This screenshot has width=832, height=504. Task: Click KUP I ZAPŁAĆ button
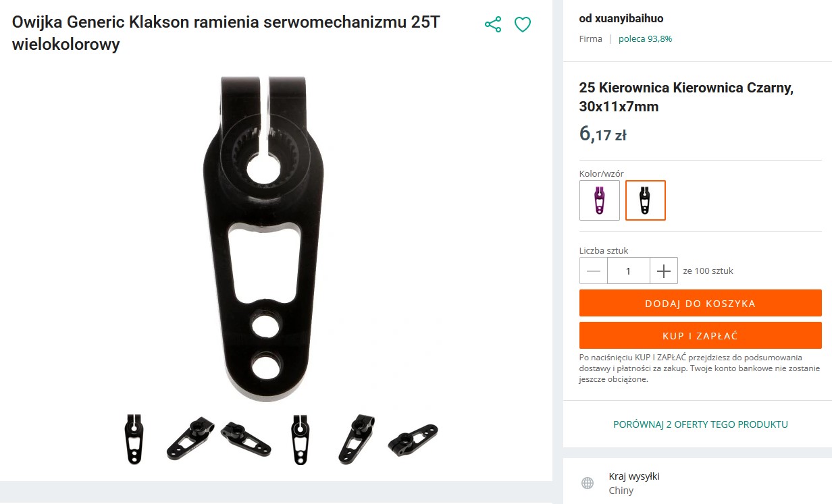point(700,335)
